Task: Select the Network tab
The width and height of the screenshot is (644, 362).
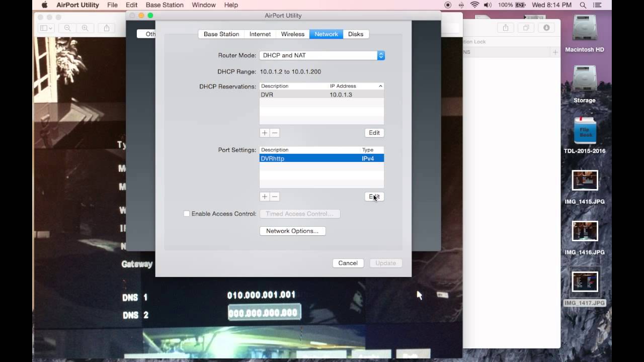Action: click(327, 34)
